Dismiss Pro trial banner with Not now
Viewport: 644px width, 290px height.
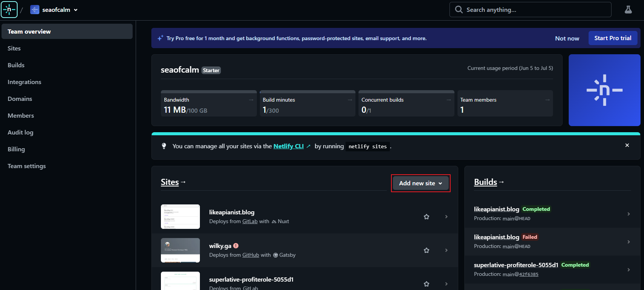point(567,38)
